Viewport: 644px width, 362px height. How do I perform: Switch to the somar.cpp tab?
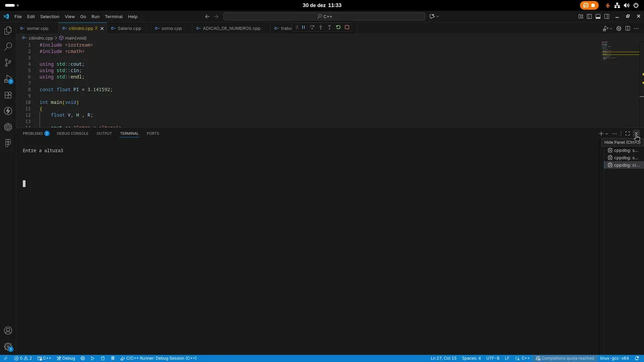pyautogui.click(x=37, y=28)
